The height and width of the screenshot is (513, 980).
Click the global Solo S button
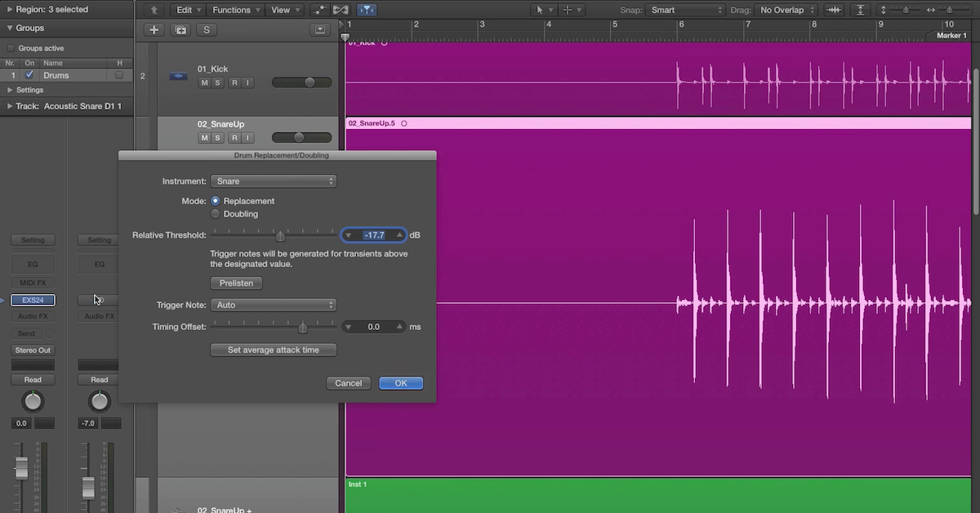pos(206,29)
